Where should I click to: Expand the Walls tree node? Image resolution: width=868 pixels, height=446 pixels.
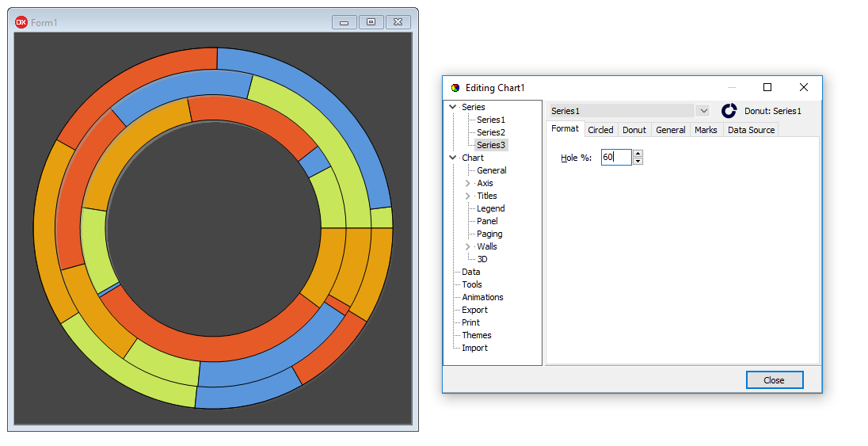(468, 246)
